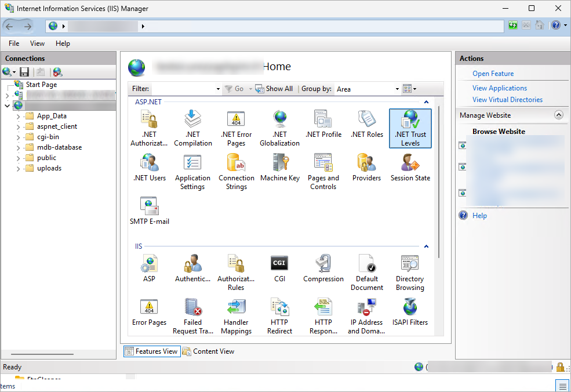Click the delete connection icon in Connections toolbar
Image resolution: width=571 pixels, height=392 pixels.
click(x=57, y=72)
